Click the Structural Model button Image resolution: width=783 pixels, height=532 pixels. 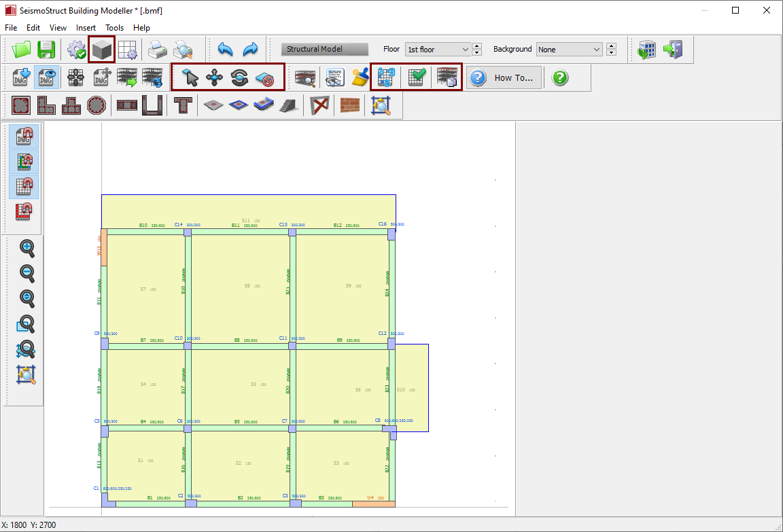(x=324, y=50)
